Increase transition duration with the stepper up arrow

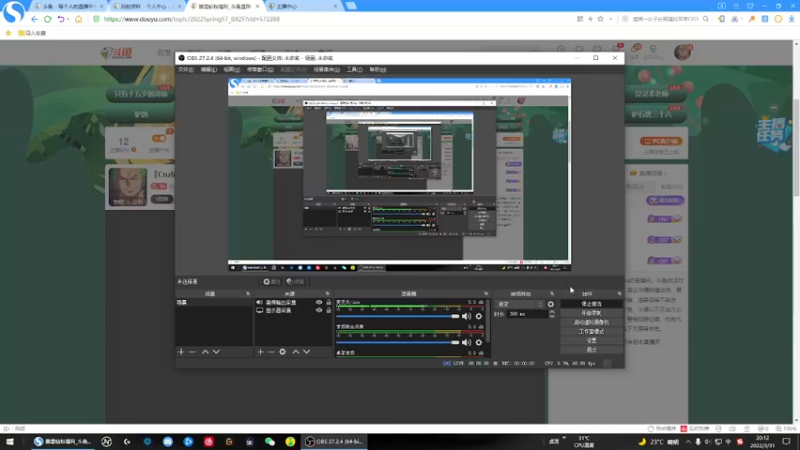point(552,312)
